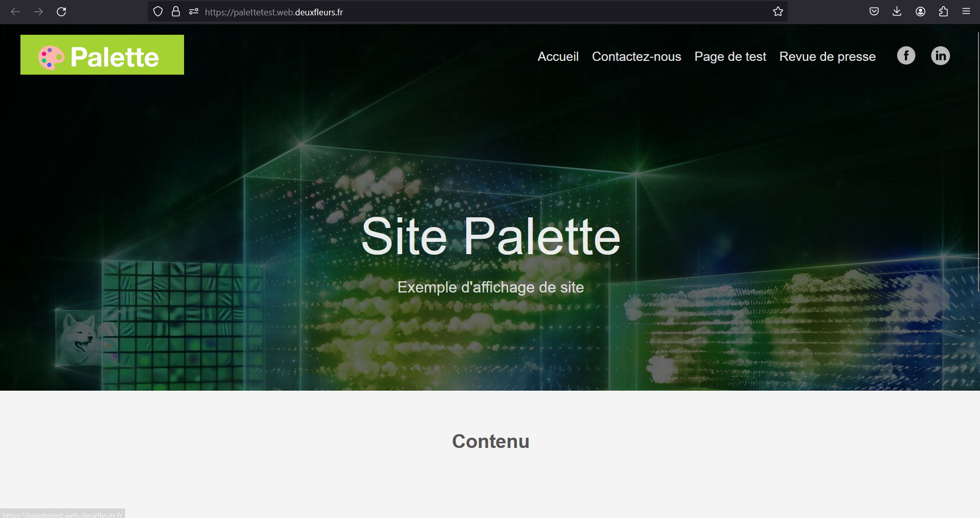Open the Contactez-nous page
Viewport: 980px width, 518px height.
(636, 57)
